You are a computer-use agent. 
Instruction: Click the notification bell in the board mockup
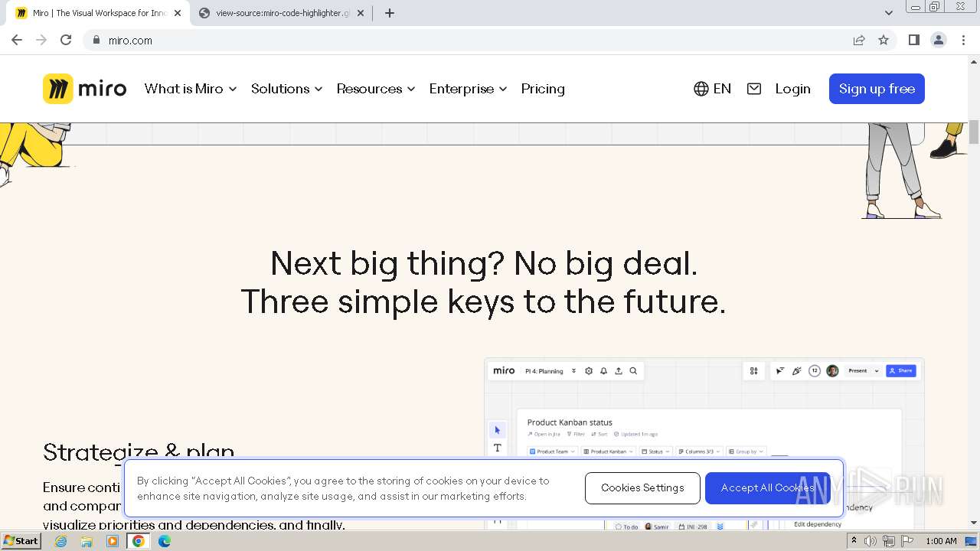[603, 371]
